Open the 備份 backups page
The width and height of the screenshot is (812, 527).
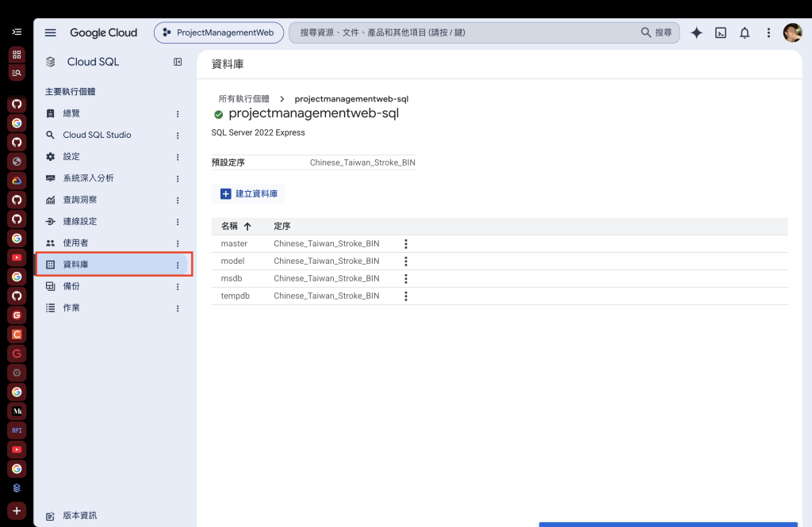(x=71, y=286)
